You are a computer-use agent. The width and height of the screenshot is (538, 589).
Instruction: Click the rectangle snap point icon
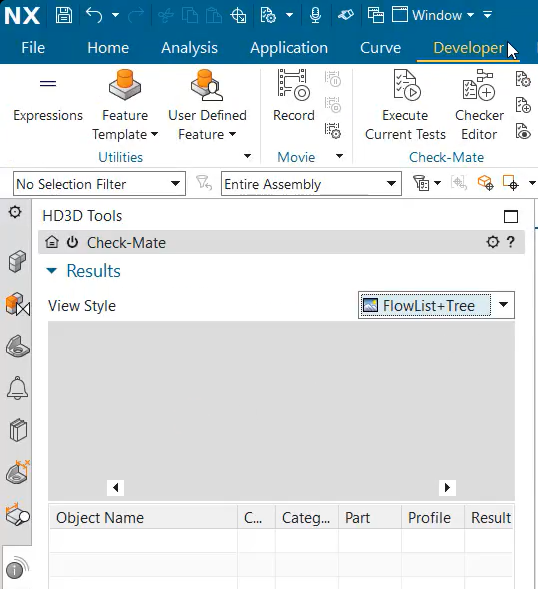pos(511,183)
